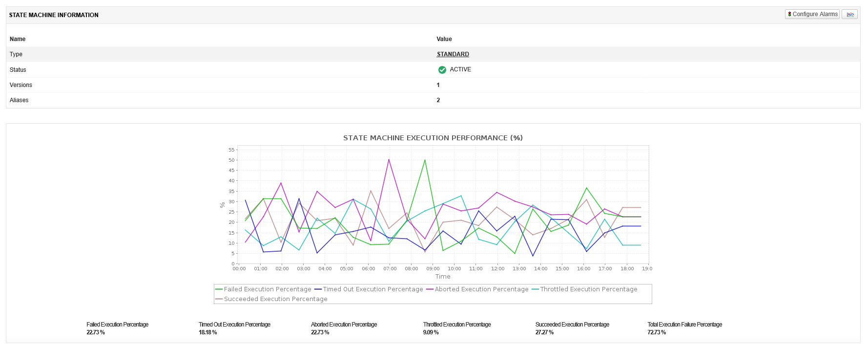Open the STANDARD type link
868x349 pixels.
pos(453,54)
